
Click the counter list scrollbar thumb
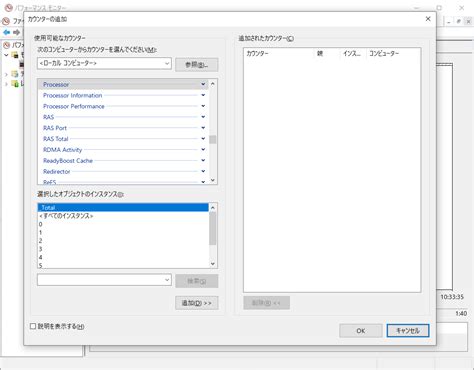click(213, 139)
